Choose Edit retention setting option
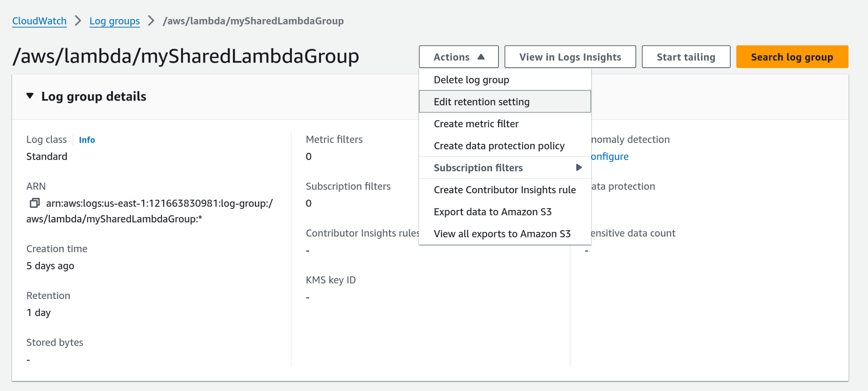The height and width of the screenshot is (391, 868). pos(481,102)
